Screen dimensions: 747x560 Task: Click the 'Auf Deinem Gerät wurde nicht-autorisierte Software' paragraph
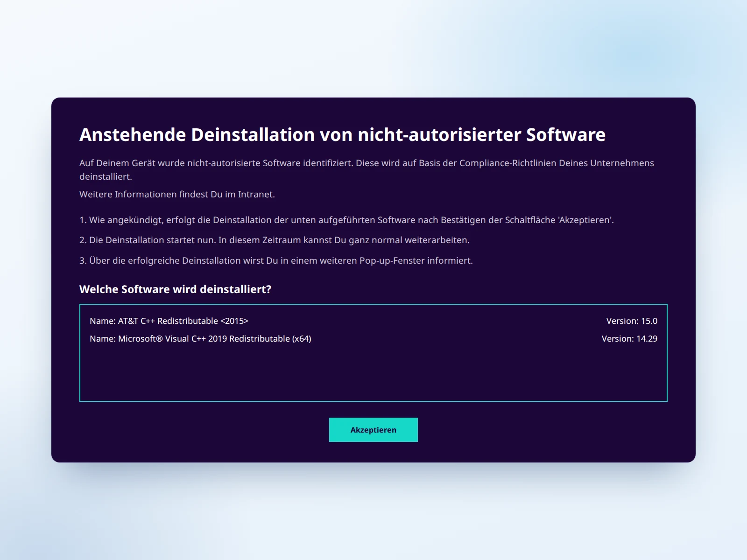(366, 169)
